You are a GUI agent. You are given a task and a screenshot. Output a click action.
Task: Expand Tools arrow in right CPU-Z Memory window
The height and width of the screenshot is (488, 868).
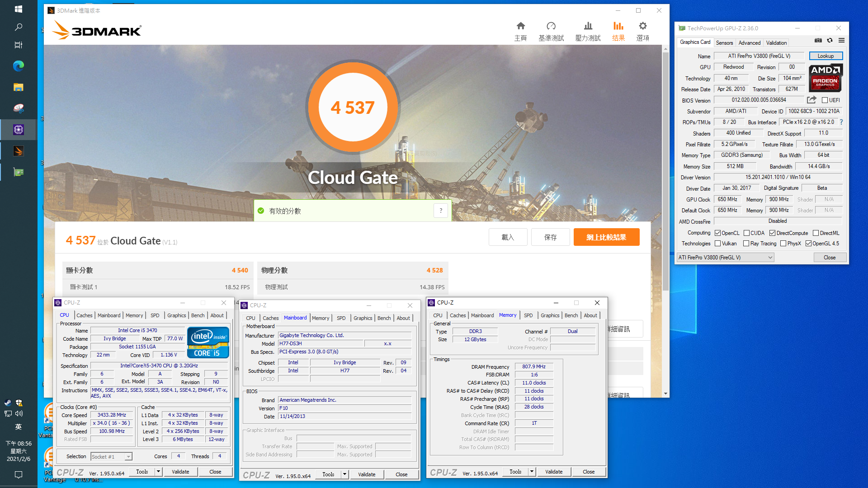tap(532, 472)
